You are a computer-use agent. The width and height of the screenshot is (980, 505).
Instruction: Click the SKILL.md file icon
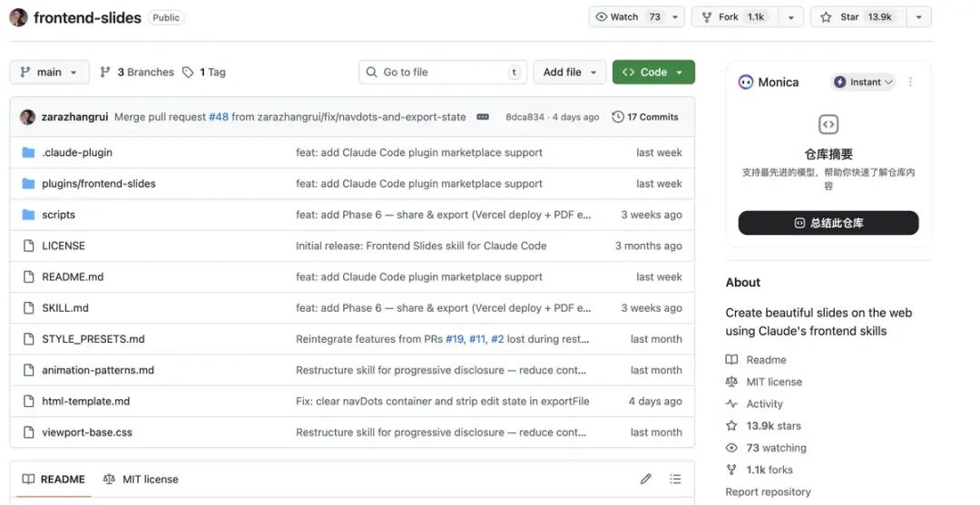pyautogui.click(x=28, y=307)
